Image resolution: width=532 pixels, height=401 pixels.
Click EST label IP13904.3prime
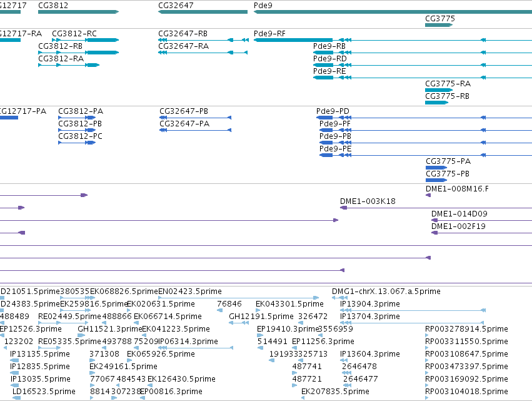click(x=370, y=304)
